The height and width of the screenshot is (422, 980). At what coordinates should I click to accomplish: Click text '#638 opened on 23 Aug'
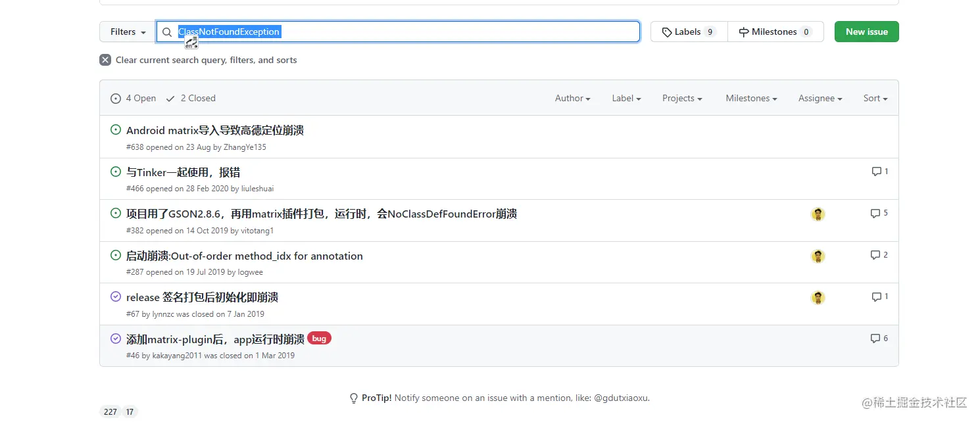[168, 147]
